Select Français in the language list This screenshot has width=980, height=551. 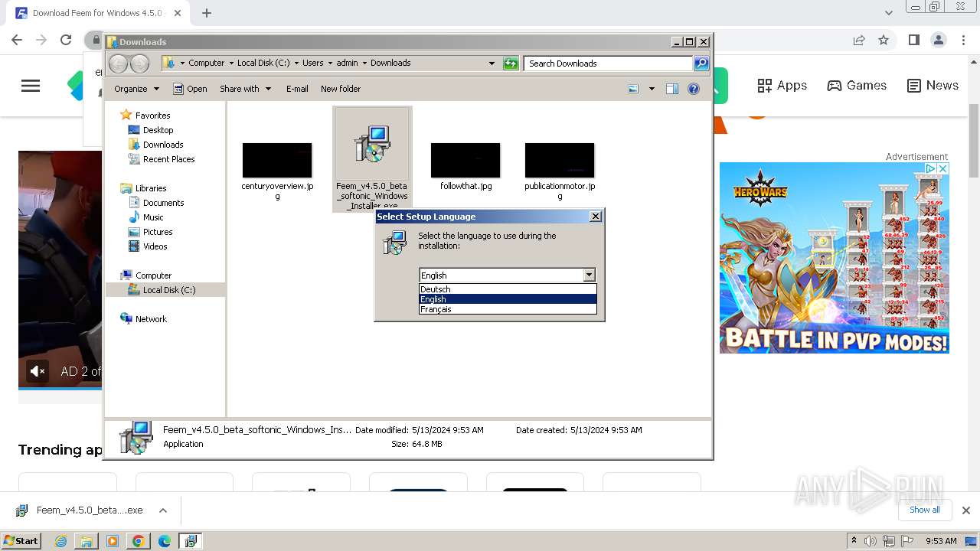tap(508, 309)
